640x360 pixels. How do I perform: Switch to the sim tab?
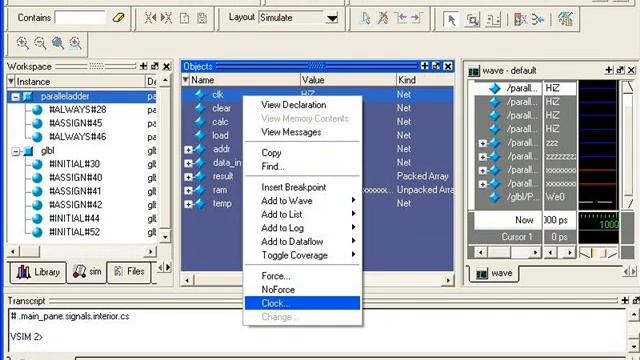[87, 272]
